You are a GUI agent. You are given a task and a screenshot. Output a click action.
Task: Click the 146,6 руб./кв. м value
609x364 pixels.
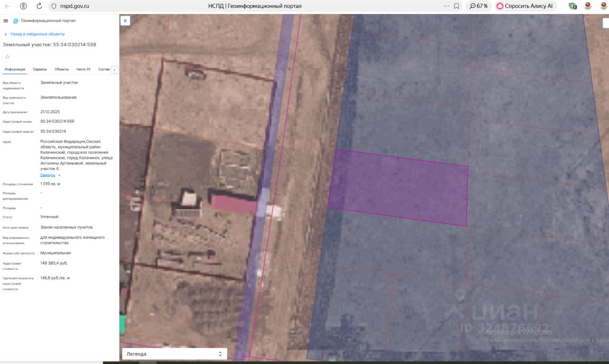(x=55, y=278)
